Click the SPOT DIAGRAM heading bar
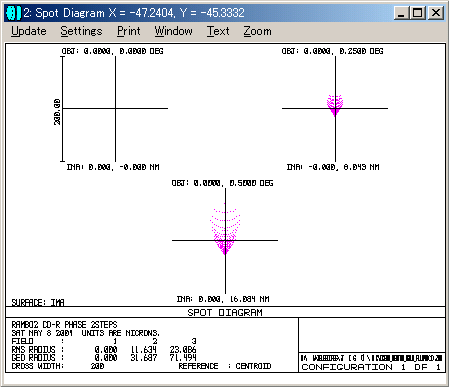This screenshot has width=449, height=387. point(225,312)
